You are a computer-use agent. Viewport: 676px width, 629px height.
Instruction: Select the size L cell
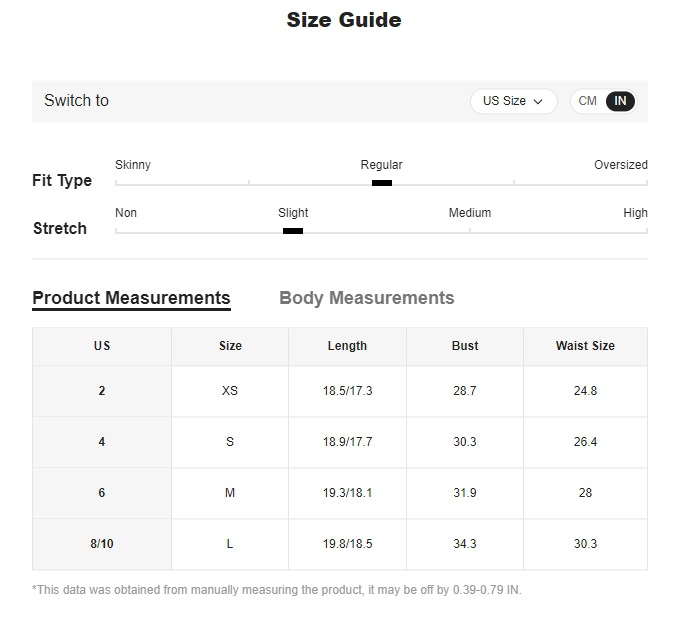point(230,544)
